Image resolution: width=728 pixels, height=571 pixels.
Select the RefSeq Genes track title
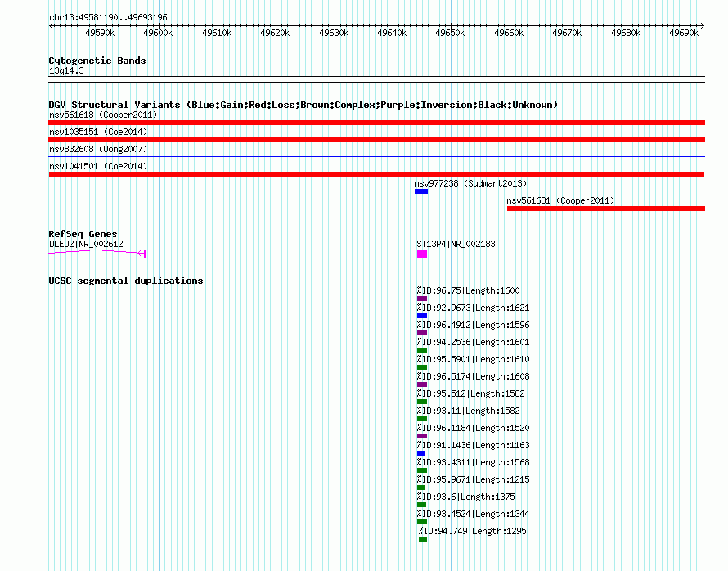[x=83, y=234]
